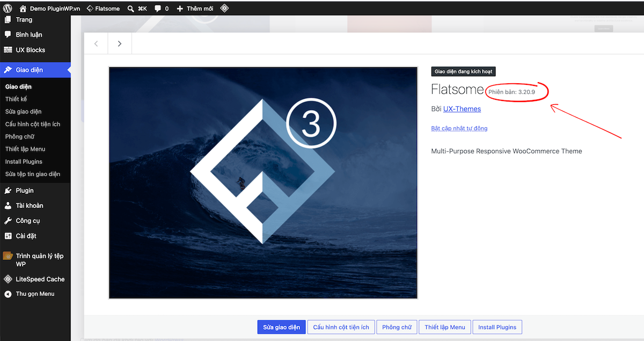Screen dimensions: 644x341
Task: Open the search magnifier in admin bar
Action: pyautogui.click(x=131, y=9)
